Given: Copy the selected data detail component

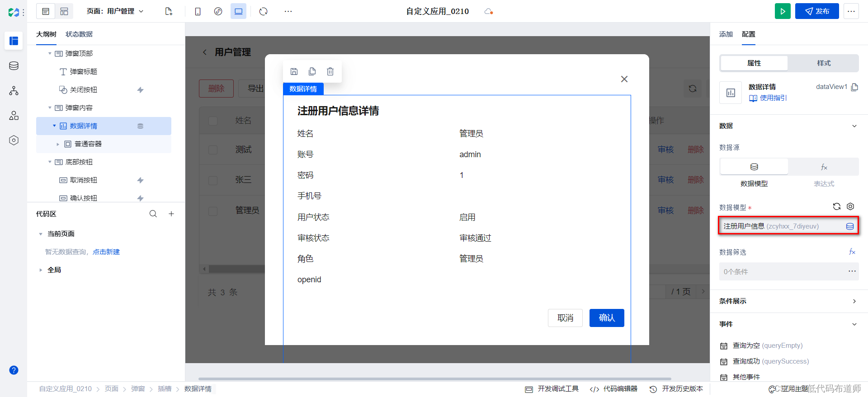Looking at the screenshot, I should point(312,71).
